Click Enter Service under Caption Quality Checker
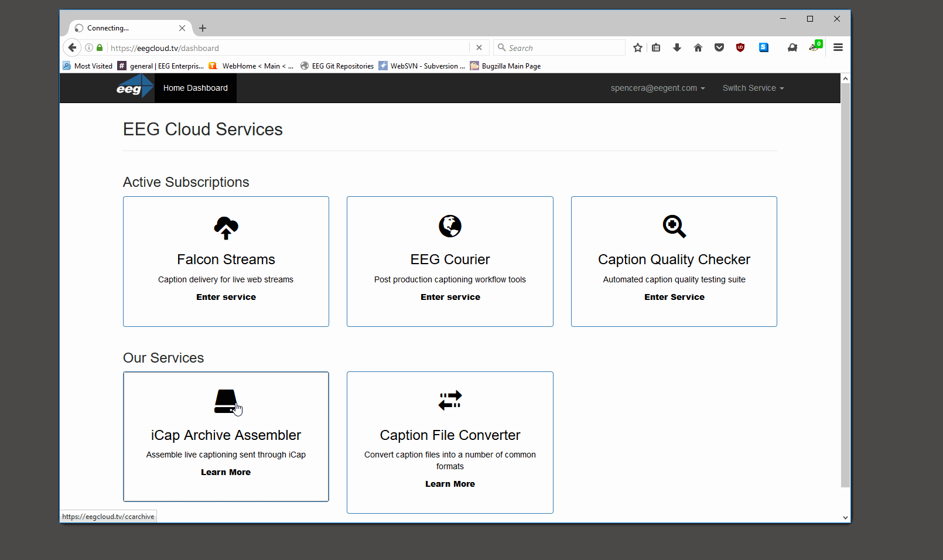This screenshot has height=560, width=943. [674, 297]
